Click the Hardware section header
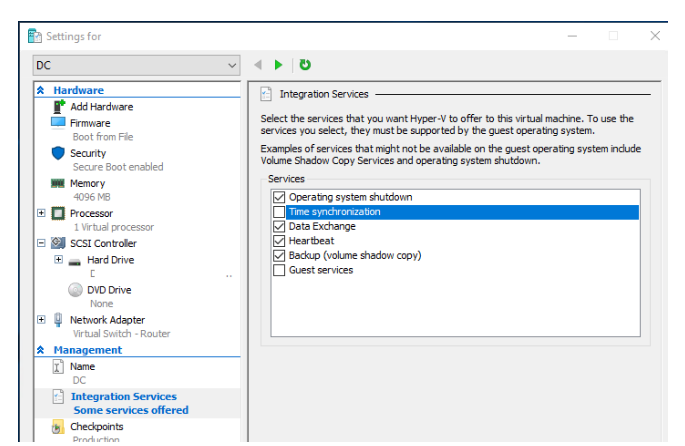 point(79,90)
